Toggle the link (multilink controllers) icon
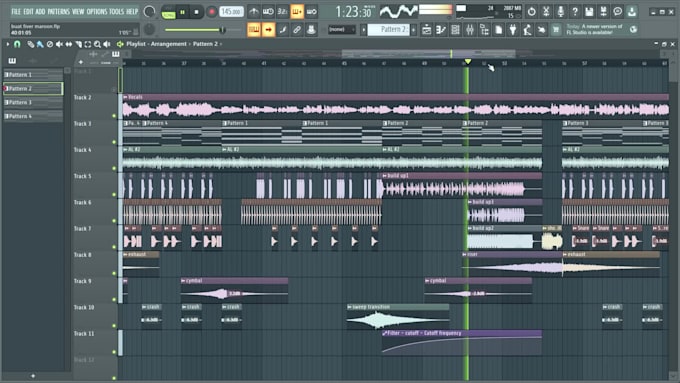680x383 pixels. (x=297, y=30)
